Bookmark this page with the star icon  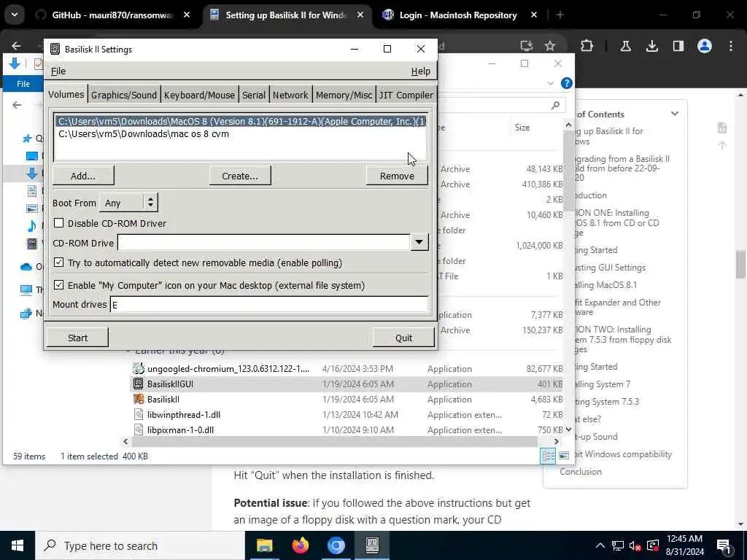550,46
